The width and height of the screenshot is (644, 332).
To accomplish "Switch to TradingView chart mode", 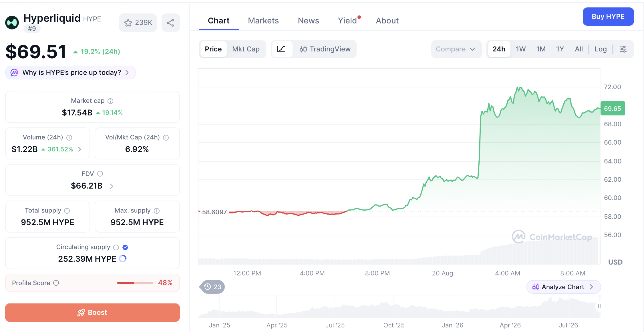I will click(x=325, y=49).
